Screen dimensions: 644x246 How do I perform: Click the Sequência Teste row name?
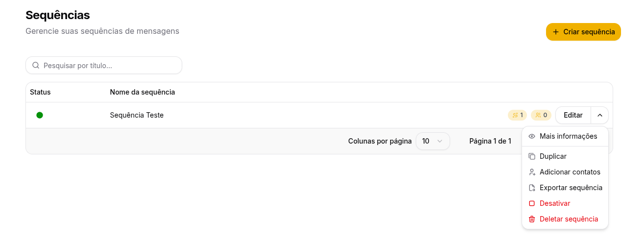coord(137,115)
